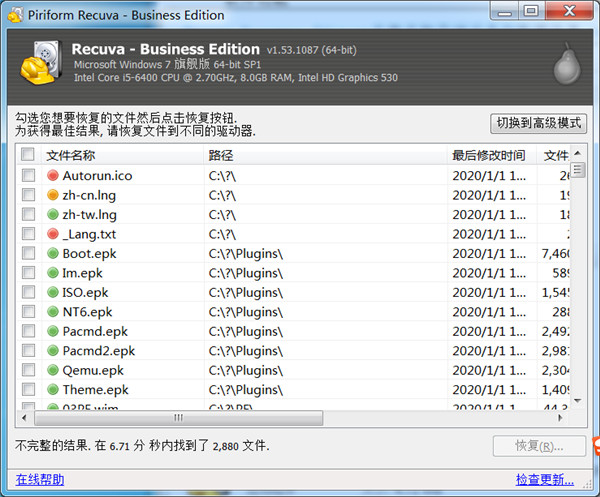Click green status dot beside Theme.epk
The height and width of the screenshot is (497, 600).
[53, 389]
